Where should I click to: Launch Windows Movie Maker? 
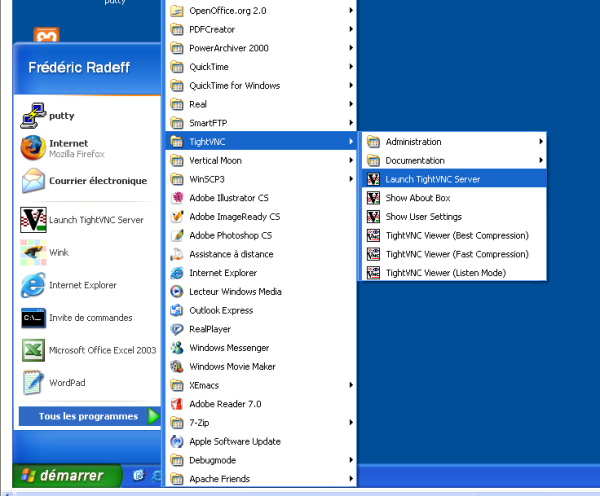tap(261, 367)
